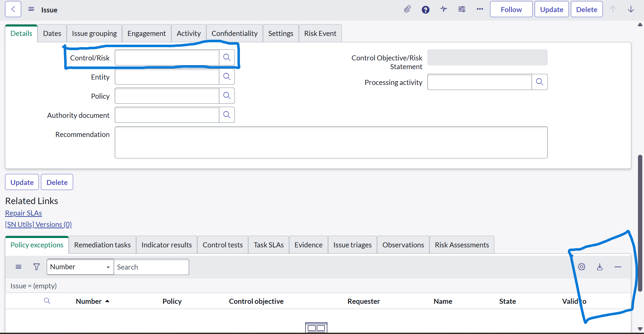Open the Indicator results related tab
The image size is (644, 334).
(167, 245)
